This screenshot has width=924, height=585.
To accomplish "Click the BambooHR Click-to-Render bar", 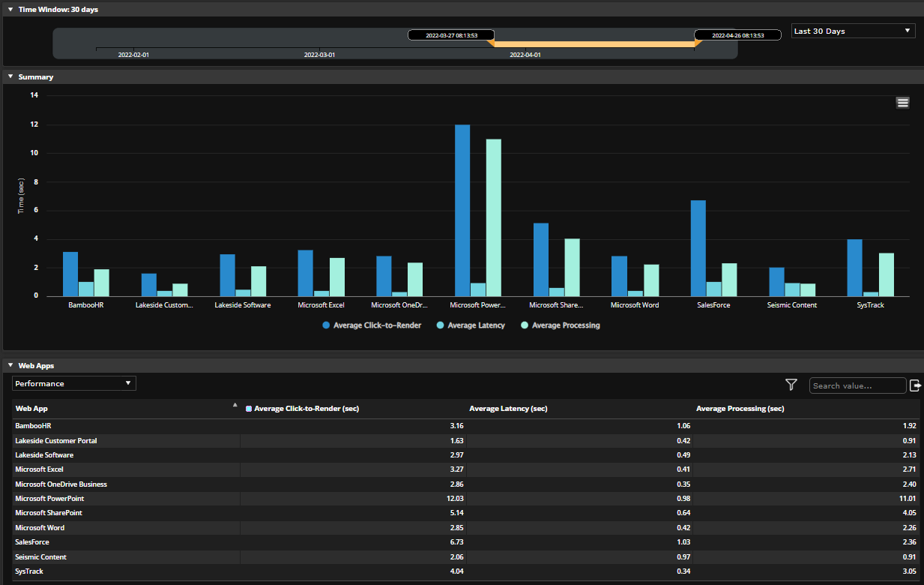I will coord(70,274).
